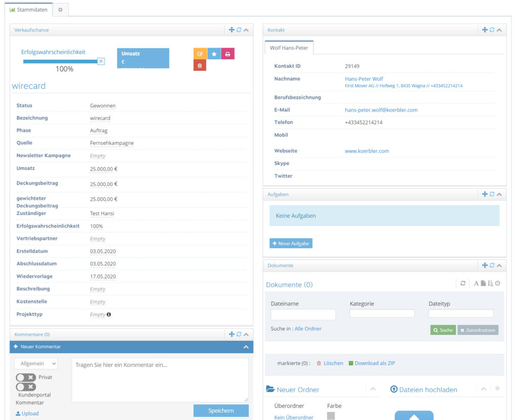Click the orange edit icon for wirecard

click(x=200, y=54)
